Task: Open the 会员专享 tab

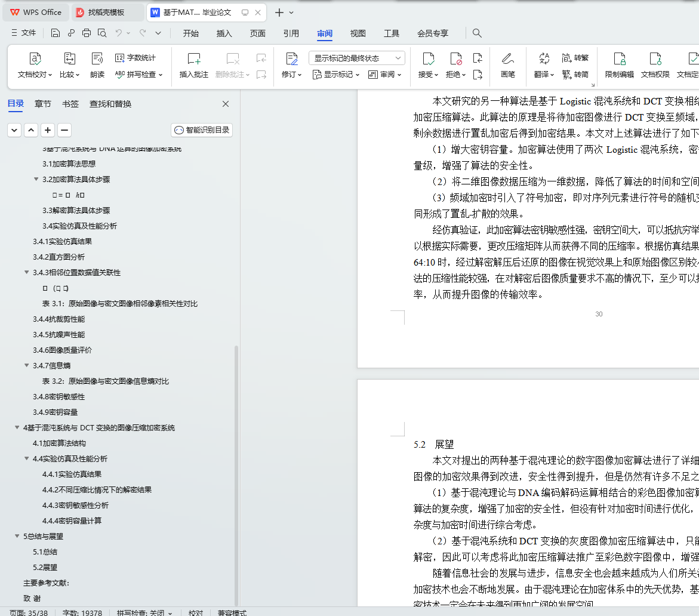Action: 433,33
